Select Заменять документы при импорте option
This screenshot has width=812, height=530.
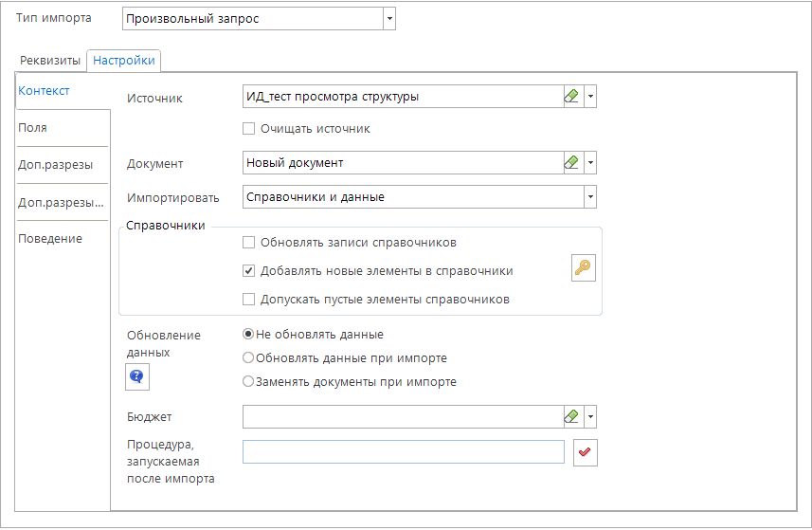coord(248,382)
